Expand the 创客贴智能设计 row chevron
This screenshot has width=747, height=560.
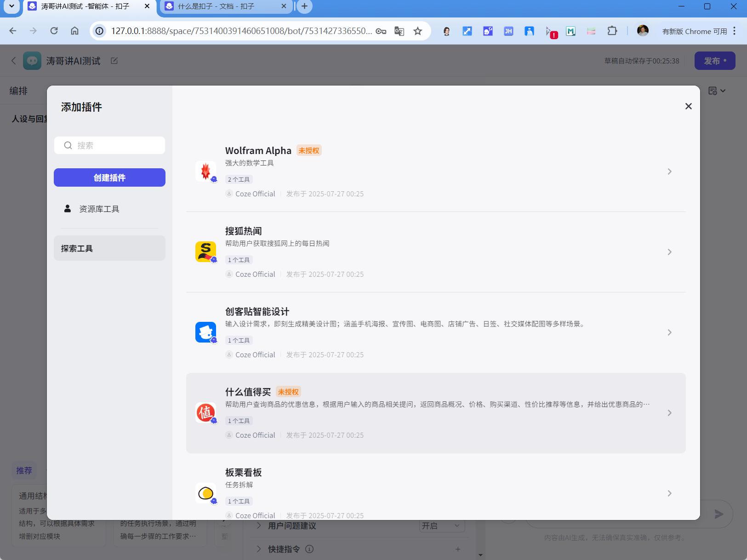pyautogui.click(x=670, y=332)
